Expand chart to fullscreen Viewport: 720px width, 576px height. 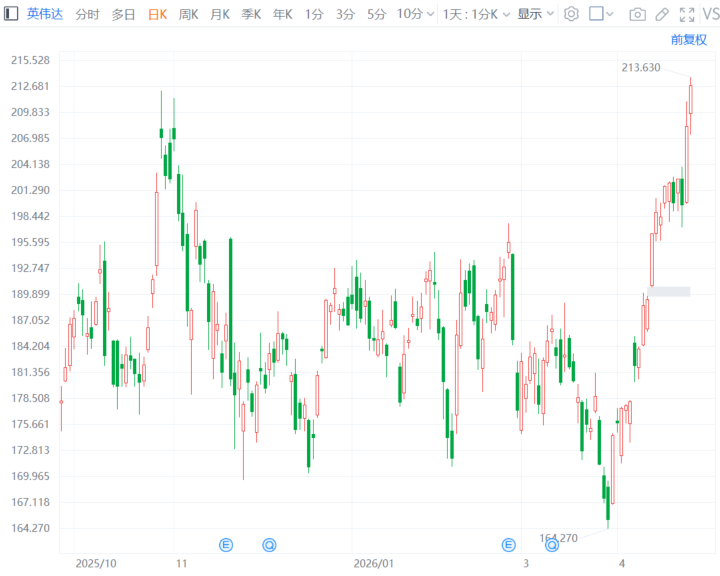point(686,14)
